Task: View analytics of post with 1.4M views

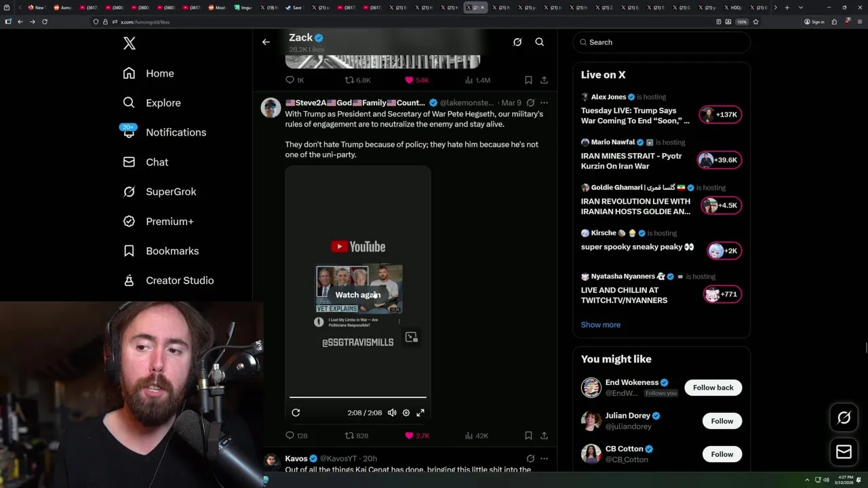Action: coord(477,80)
